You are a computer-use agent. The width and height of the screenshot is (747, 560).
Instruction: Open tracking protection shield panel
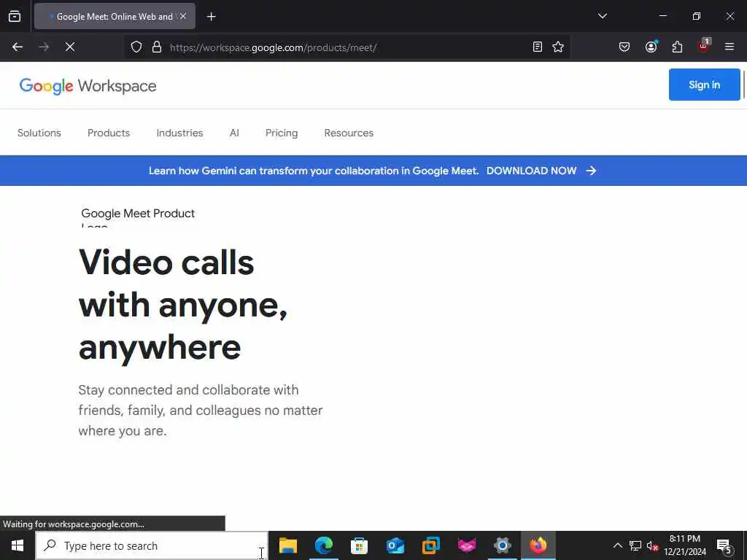136,47
